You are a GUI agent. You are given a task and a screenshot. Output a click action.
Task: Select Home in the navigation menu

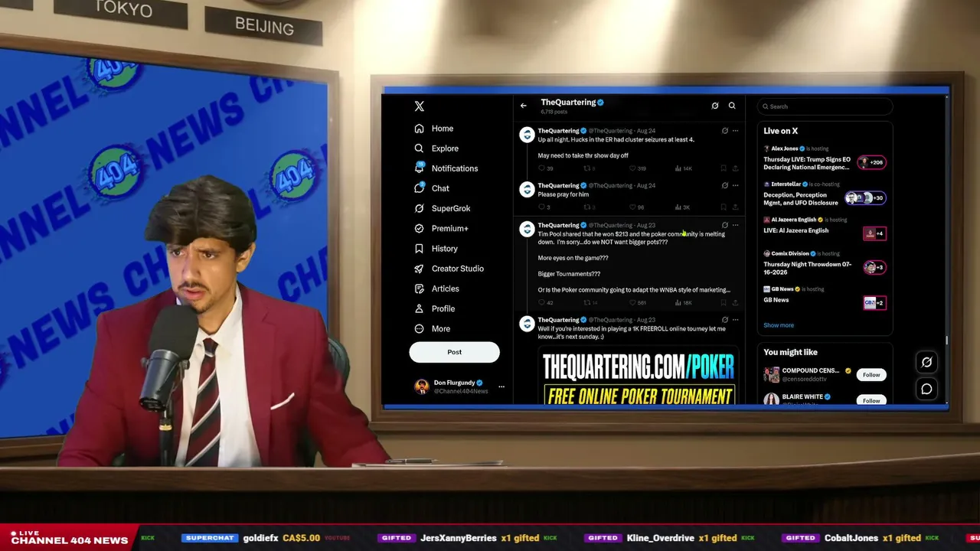point(443,129)
